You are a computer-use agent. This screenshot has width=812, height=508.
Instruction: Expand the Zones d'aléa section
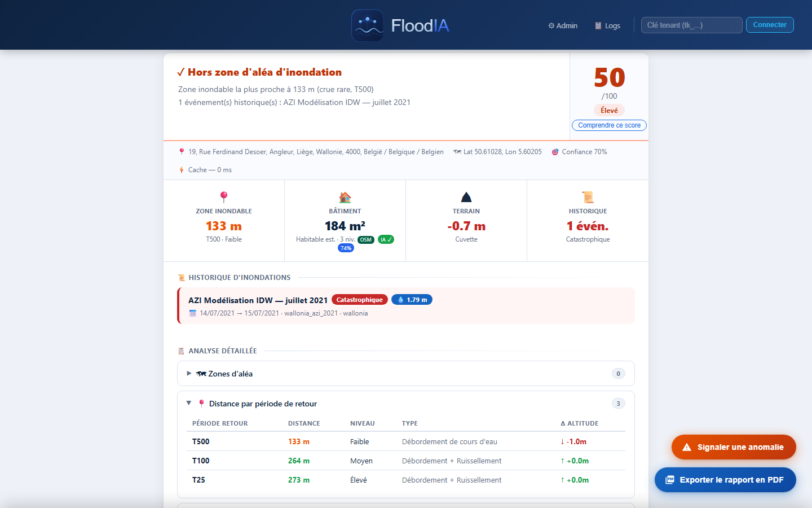tap(406, 374)
